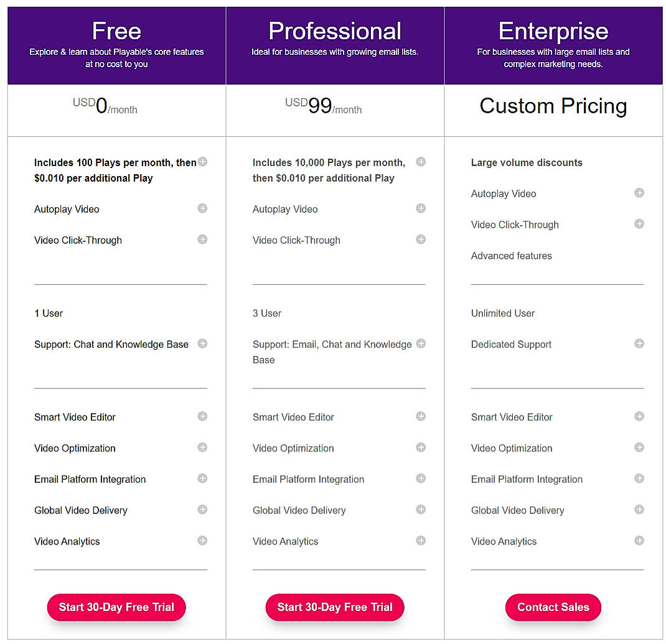Image resolution: width=666 pixels, height=644 pixels.
Task: Expand Video Optimization details in Free plan
Action: (x=202, y=447)
